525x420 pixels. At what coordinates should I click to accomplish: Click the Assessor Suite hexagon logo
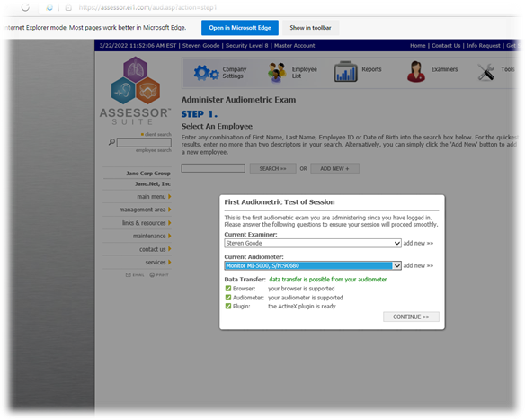pos(135,80)
